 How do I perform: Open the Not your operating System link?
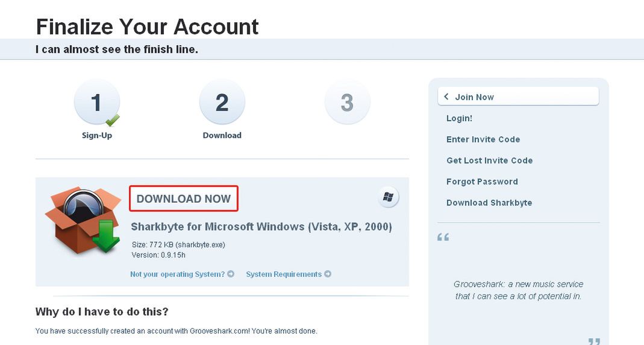click(177, 274)
